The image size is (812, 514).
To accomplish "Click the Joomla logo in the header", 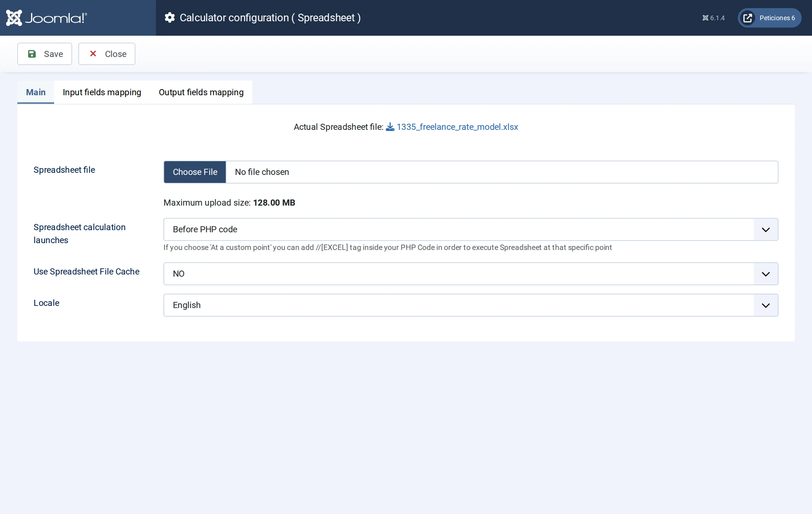I will pyautogui.click(x=47, y=18).
